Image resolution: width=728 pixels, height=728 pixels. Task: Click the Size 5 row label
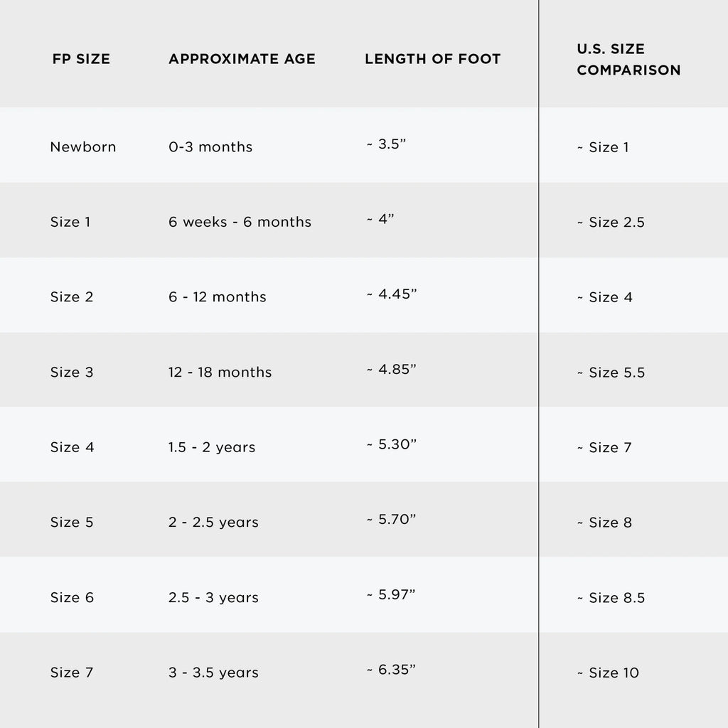pyautogui.click(x=72, y=523)
